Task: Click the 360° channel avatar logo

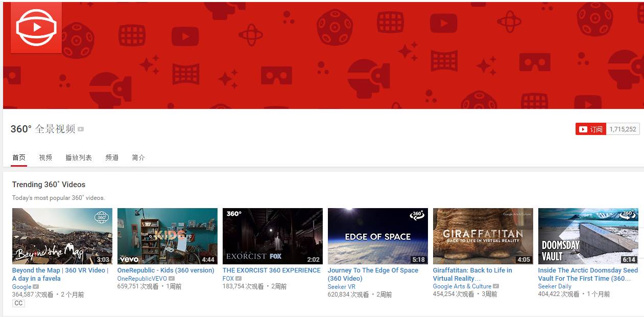Action: (36, 28)
